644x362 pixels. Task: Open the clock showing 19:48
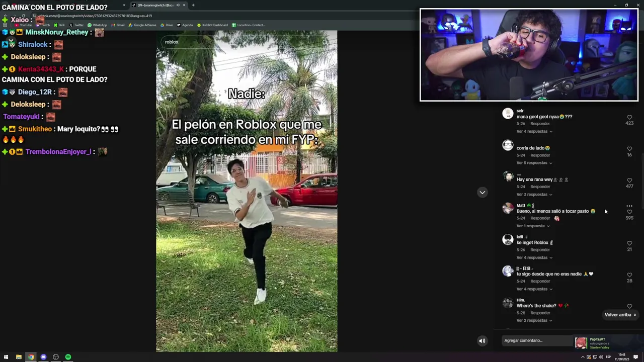pyautogui.click(x=622, y=357)
